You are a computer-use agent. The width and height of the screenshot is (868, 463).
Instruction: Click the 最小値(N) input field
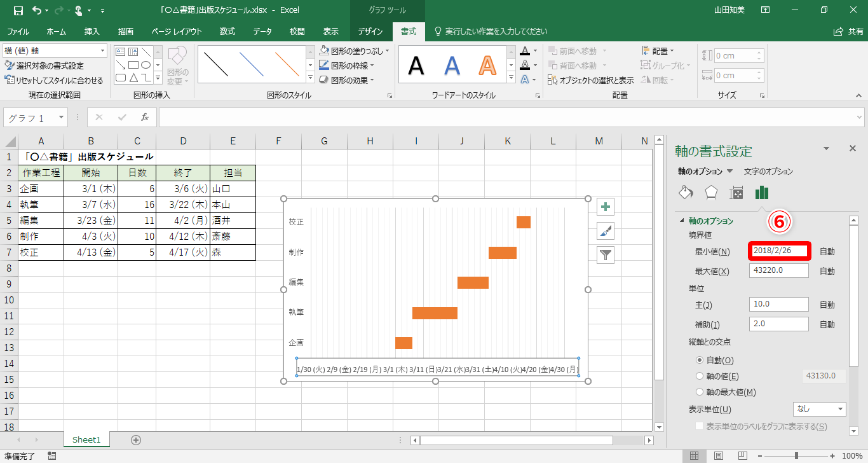pos(779,251)
